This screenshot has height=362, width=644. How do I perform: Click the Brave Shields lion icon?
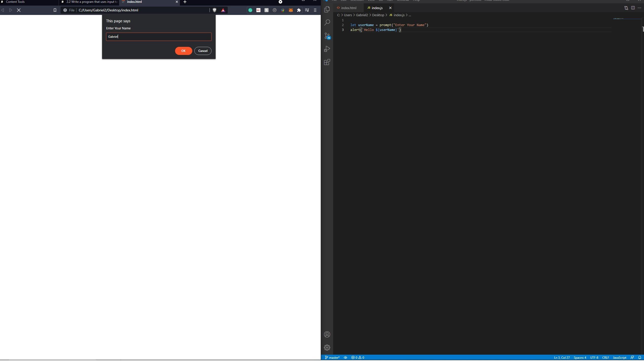[x=215, y=10]
